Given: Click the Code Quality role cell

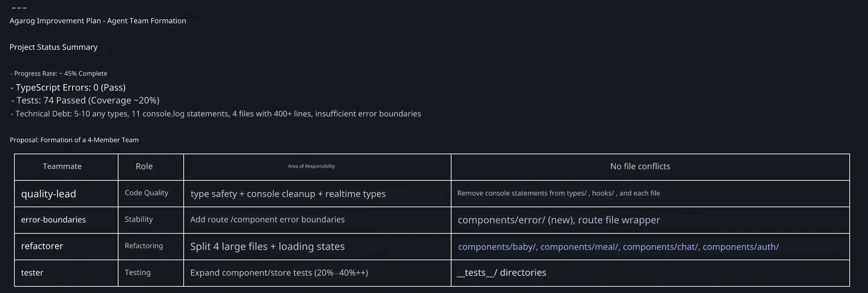Looking at the screenshot, I should [146, 193].
